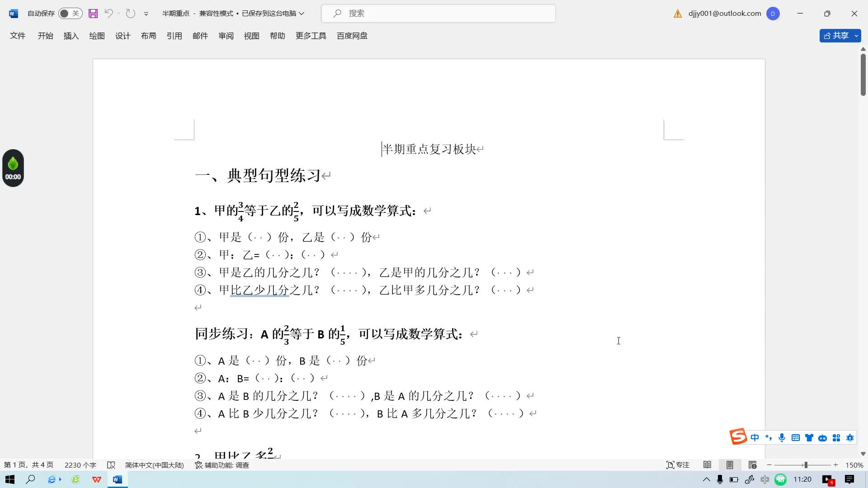Open the Windows Start button
Image resolution: width=868 pixels, height=488 pixels.
click(x=10, y=479)
